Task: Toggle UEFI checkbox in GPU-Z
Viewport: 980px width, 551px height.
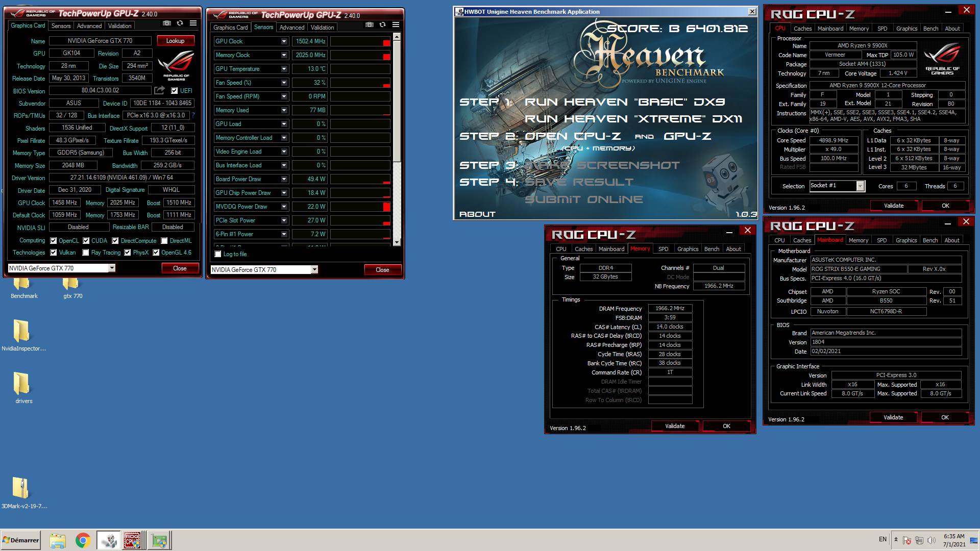Action: (x=175, y=90)
